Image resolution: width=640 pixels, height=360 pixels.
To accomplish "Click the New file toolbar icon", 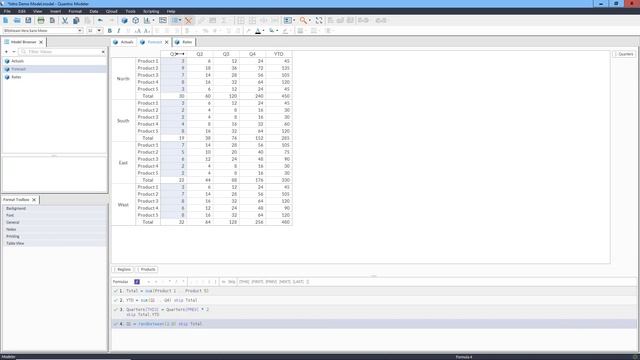I will [6, 20].
